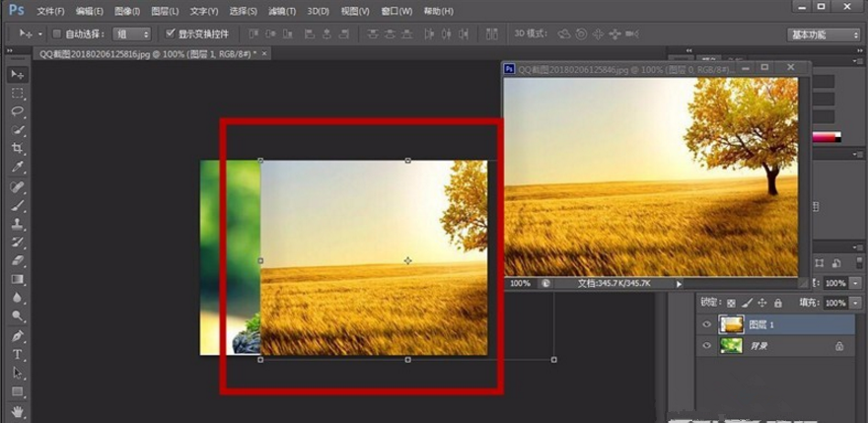Uncheck the 显示变换控件 checkbox
This screenshot has height=423, width=868.
point(170,35)
